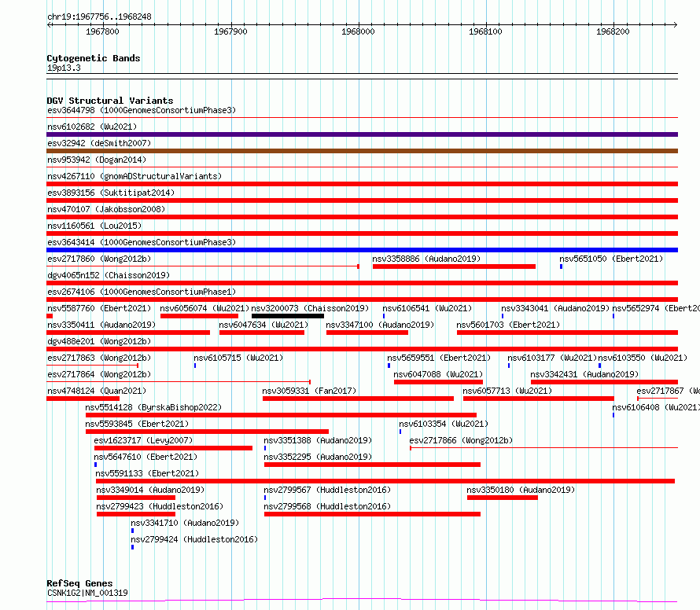The width and height of the screenshot is (700, 610).
Task: Open the nsv953942 (Dogan2014) variant label
Action: [97, 160]
